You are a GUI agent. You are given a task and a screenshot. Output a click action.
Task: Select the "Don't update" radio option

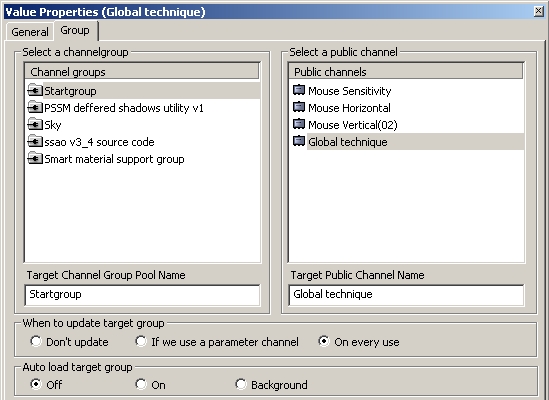click(x=36, y=341)
